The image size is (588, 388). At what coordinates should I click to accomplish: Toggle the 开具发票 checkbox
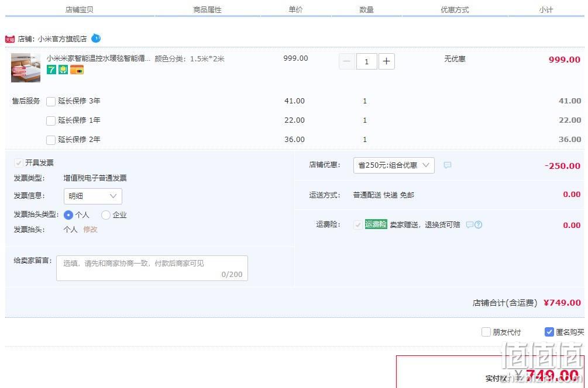(18, 163)
